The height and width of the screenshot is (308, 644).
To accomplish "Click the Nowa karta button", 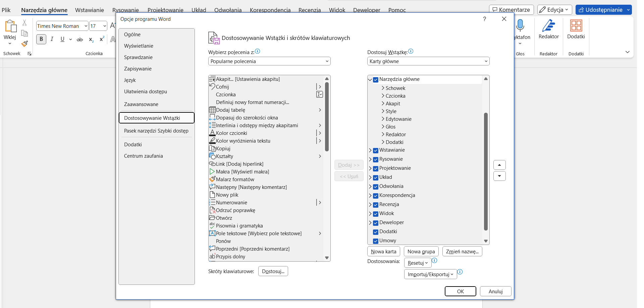I will coord(383,251).
